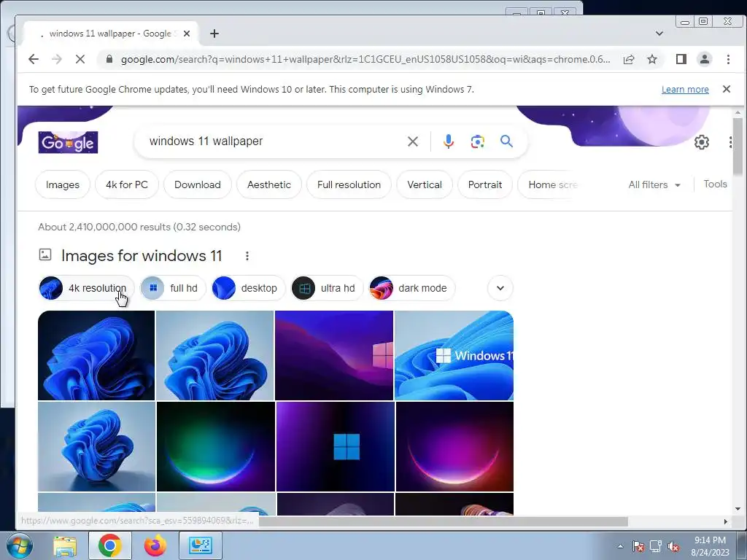Open Firefox from the taskbar
747x560 pixels.
coord(155,545)
